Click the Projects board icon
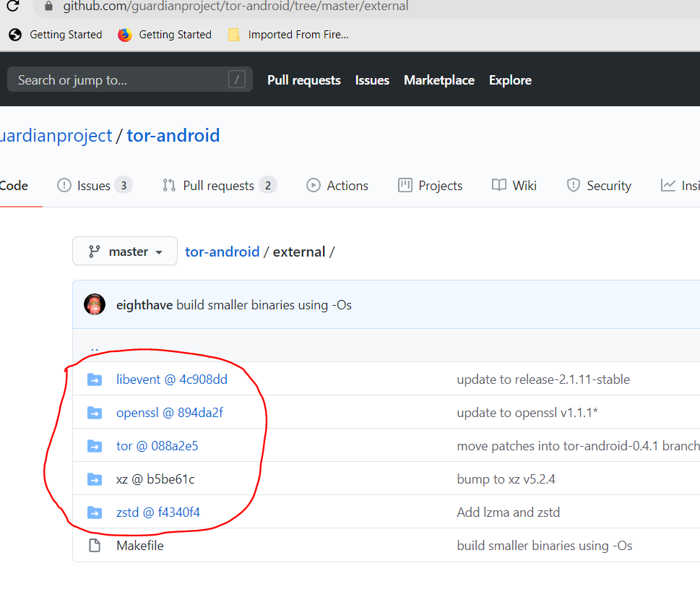Viewport: 700px width, 605px height. click(405, 185)
